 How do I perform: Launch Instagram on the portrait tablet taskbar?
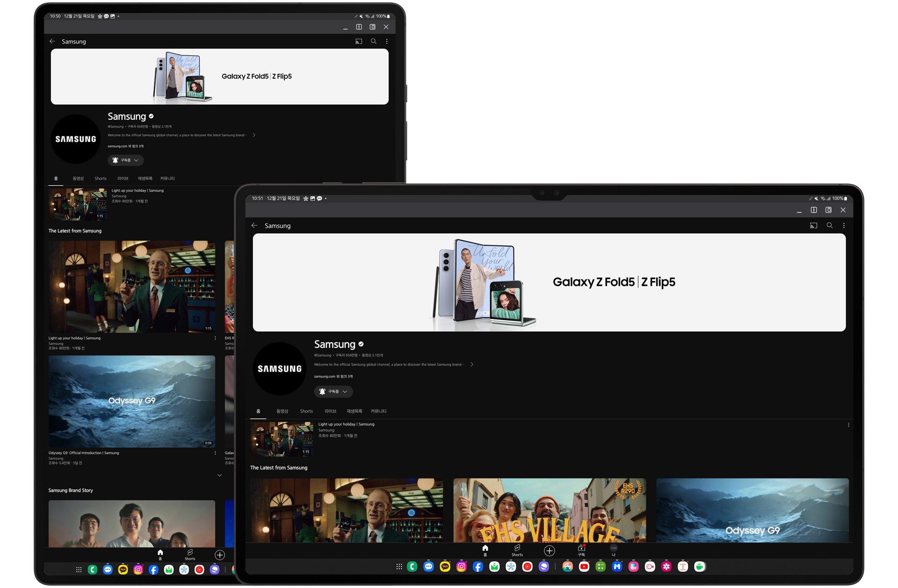(x=138, y=570)
